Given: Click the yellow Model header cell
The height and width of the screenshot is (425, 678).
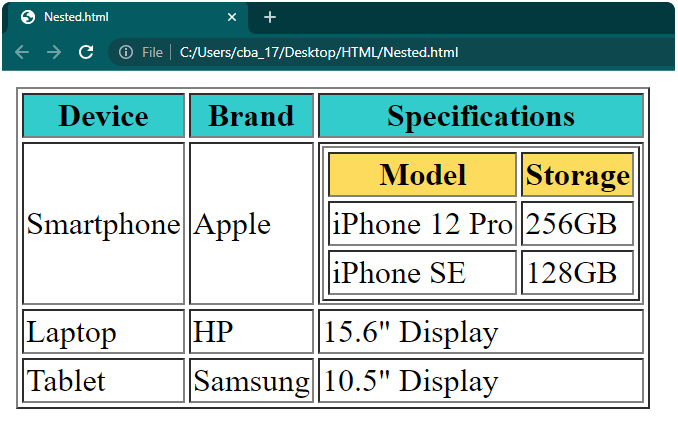Looking at the screenshot, I should click(422, 175).
